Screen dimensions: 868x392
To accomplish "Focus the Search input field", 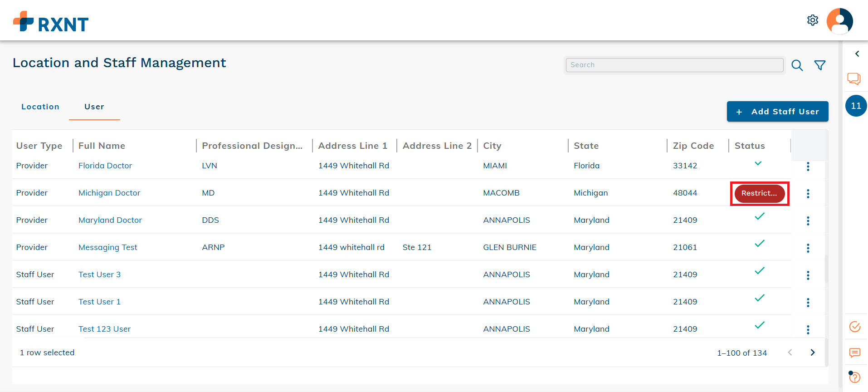I will pyautogui.click(x=674, y=65).
